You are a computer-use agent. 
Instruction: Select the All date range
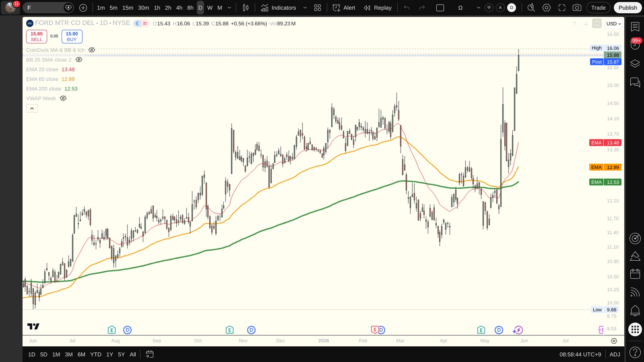tap(133, 354)
